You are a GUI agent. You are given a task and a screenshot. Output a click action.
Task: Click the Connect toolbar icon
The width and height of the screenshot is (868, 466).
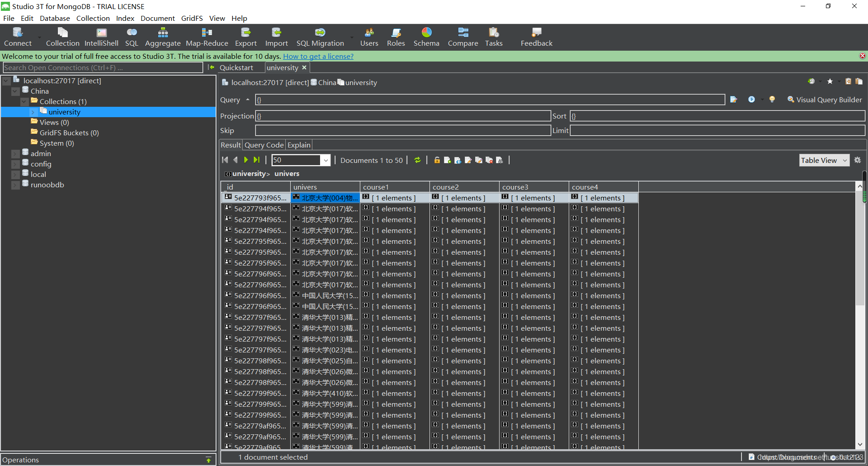click(x=18, y=37)
